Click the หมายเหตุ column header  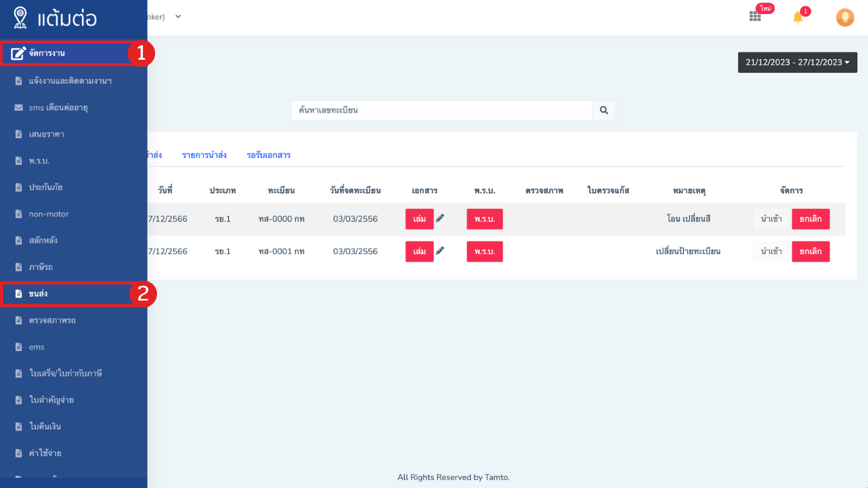[689, 191]
